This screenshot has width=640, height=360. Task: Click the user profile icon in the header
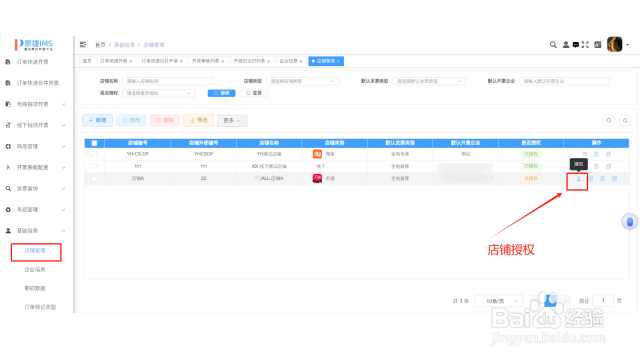click(566, 44)
